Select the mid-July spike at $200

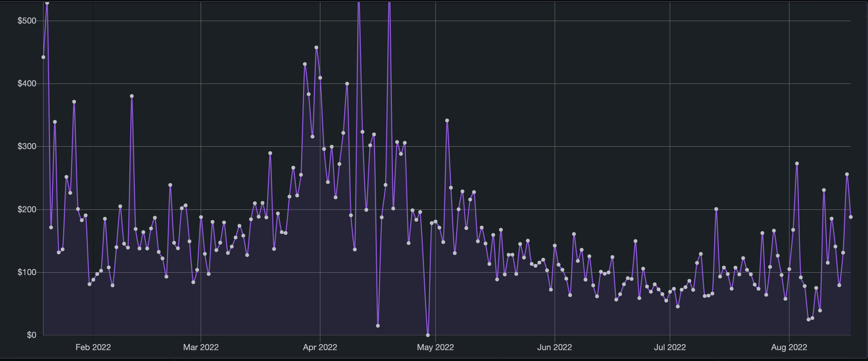click(x=716, y=209)
